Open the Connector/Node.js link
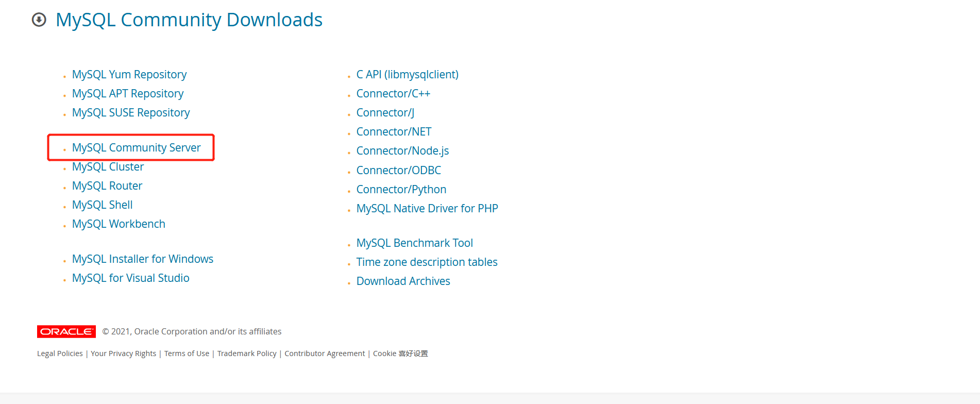The image size is (980, 404). point(403,151)
